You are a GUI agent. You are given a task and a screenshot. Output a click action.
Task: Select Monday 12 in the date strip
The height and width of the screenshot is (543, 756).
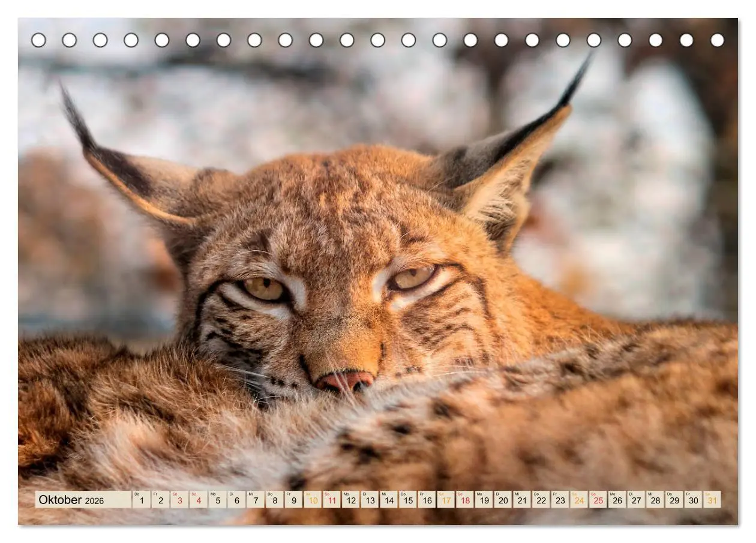point(351,499)
